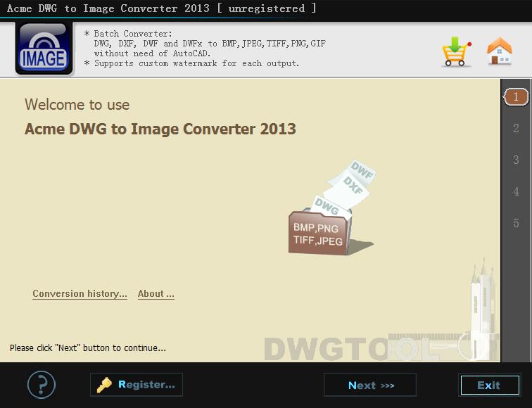Click the shopping cart purchase icon

[456, 51]
